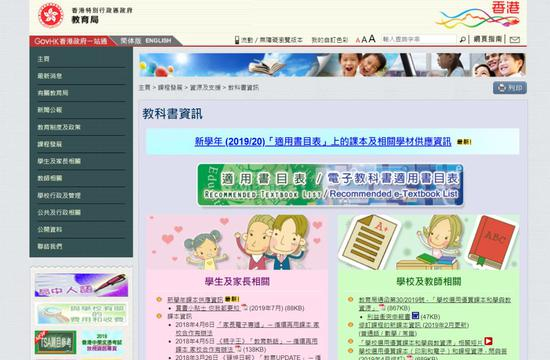Image resolution: width=550 pixels, height=360 pixels.
Task: Select the largest text size A
Action: pos(372,39)
